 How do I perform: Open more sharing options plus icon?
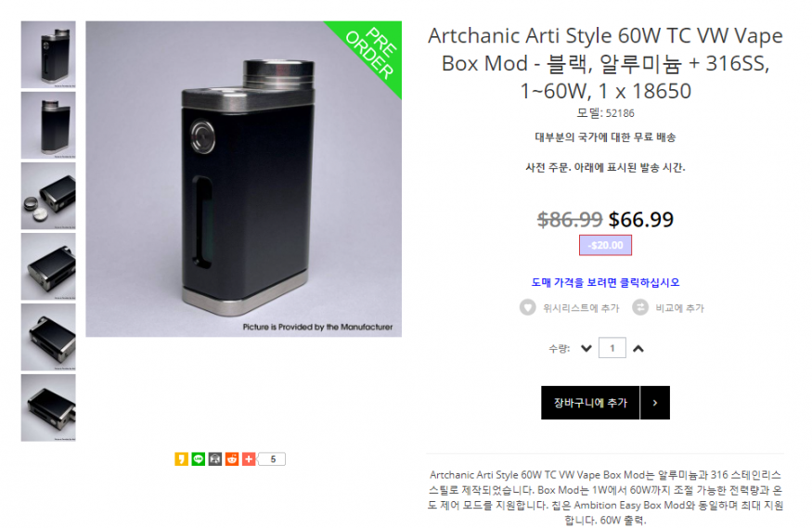pos(249,459)
